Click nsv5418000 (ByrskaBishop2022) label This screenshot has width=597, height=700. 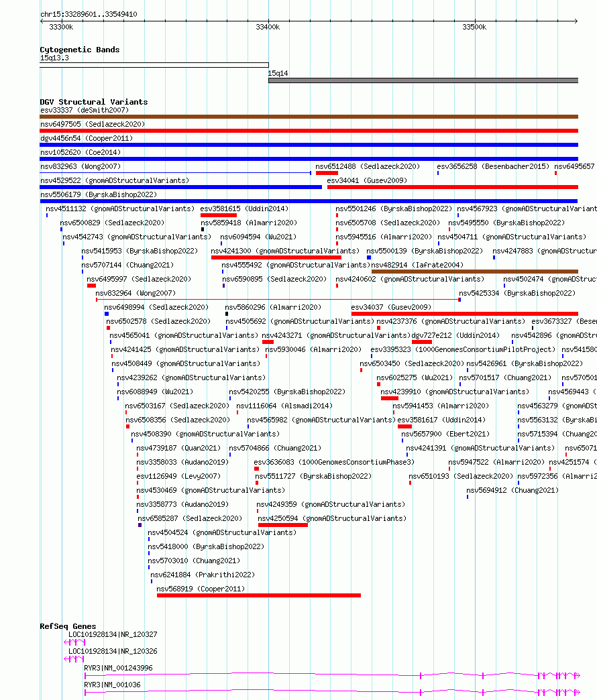coord(207,547)
